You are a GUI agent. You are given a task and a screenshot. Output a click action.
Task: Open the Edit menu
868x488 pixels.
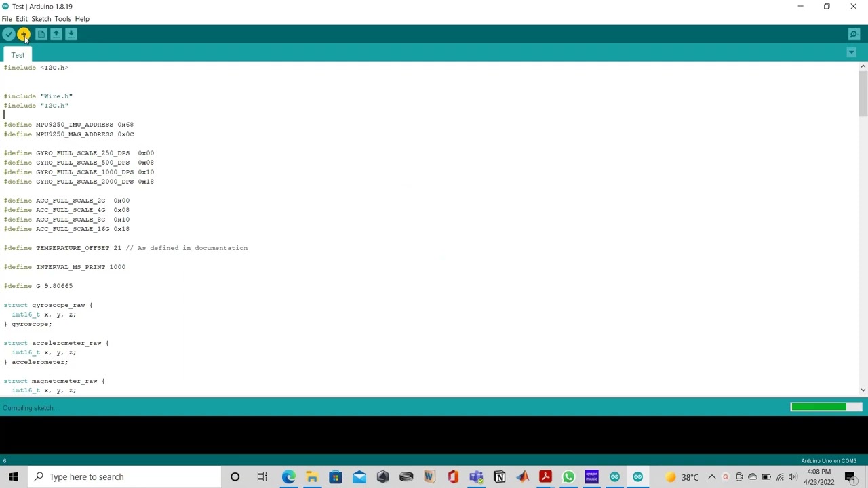22,19
